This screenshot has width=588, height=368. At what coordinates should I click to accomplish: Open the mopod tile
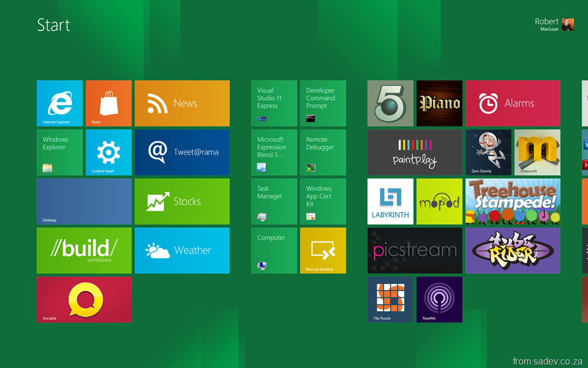(x=439, y=202)
